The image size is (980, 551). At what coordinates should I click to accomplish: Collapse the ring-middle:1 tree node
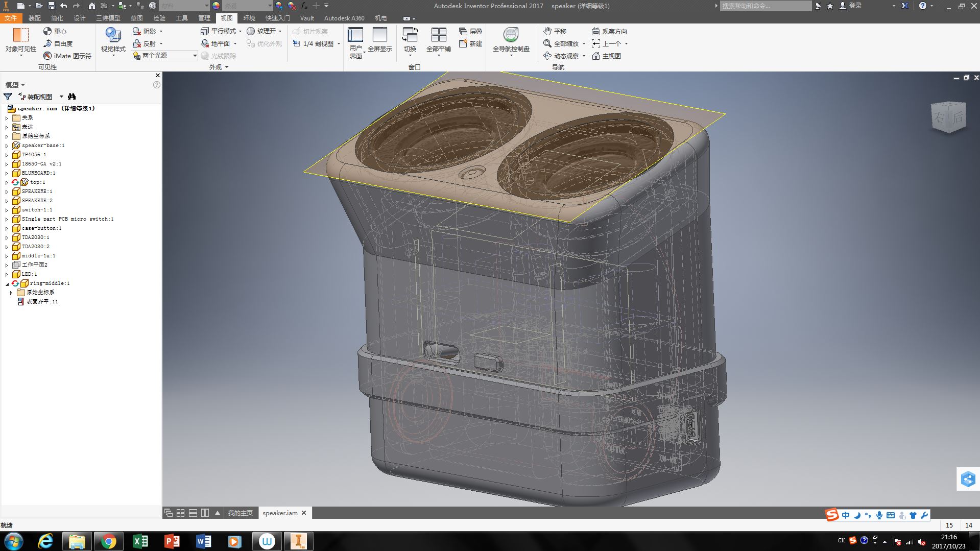point(7,283)
